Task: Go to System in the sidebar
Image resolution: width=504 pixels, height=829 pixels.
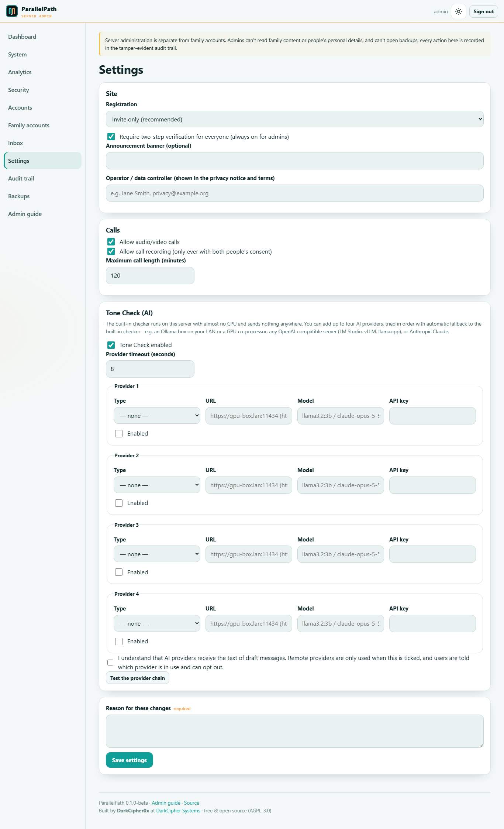Action: (x=42, y=54)
